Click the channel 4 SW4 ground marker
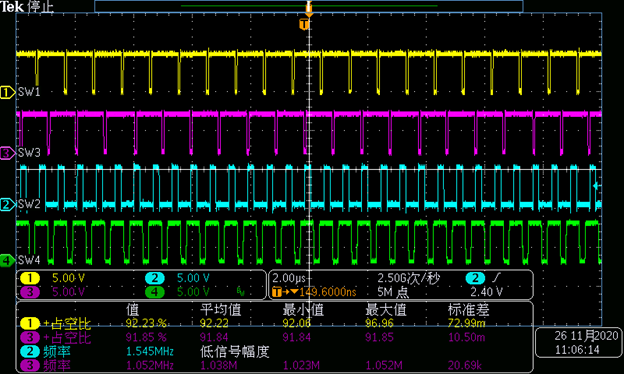 point(7,261)
